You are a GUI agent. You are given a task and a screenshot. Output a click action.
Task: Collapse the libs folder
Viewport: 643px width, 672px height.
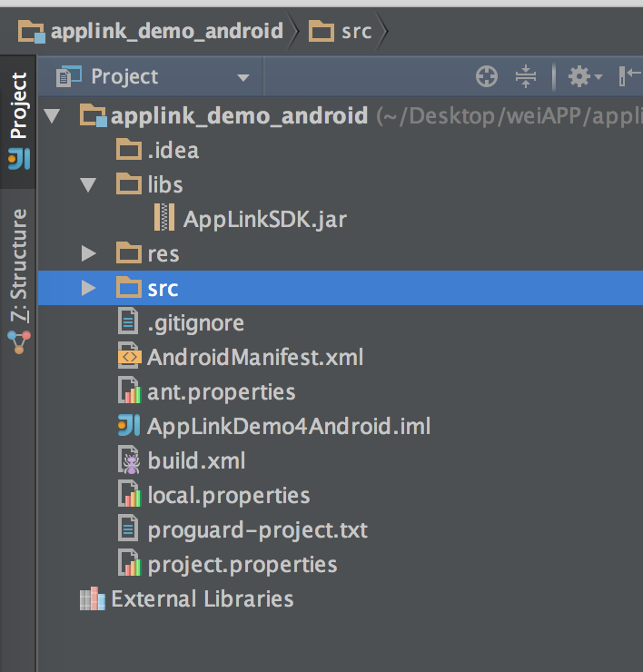pyautogui.click(x=88, y=185)
